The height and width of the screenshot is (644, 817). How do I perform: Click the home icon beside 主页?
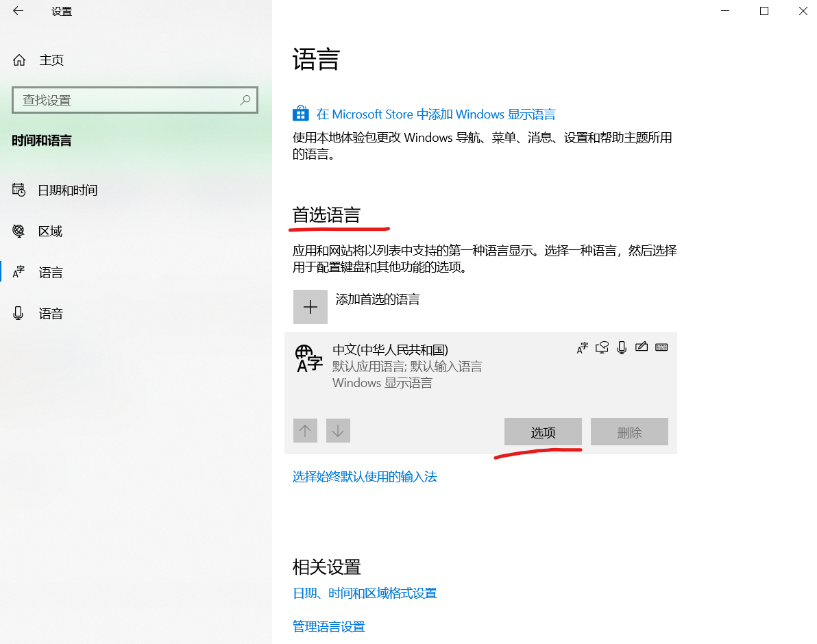(19, 60)
